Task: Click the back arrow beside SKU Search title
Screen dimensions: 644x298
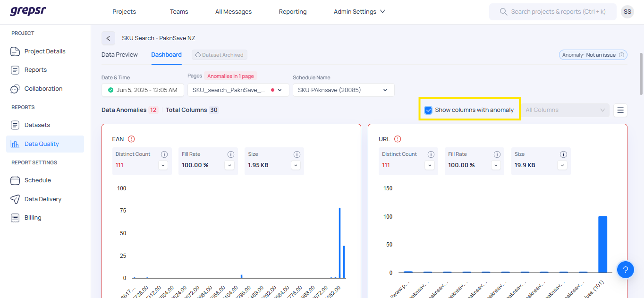Action: [108, 38]
